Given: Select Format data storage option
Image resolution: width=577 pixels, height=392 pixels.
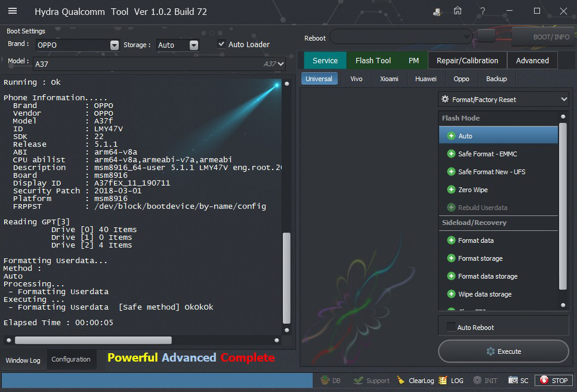Looking at the screenshot, I should pyautogui.click(x=498, y=276).
